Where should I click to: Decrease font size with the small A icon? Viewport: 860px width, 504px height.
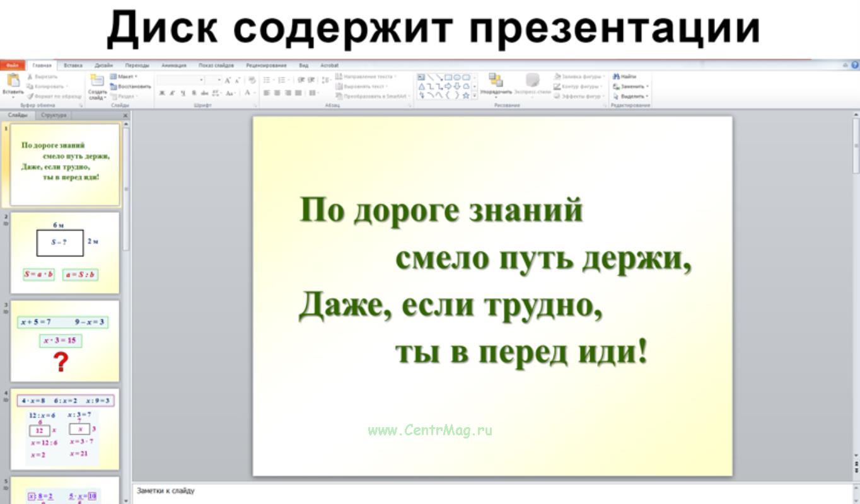[237, 81]
